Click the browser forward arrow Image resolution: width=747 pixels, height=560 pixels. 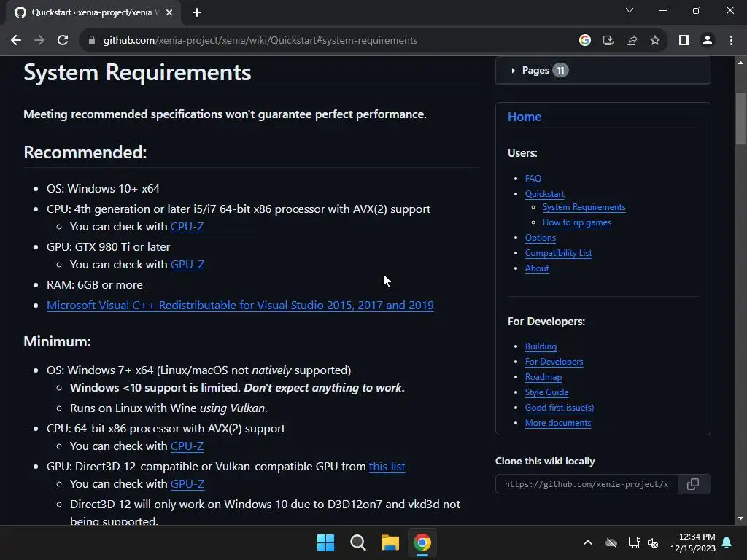point(39,41)
